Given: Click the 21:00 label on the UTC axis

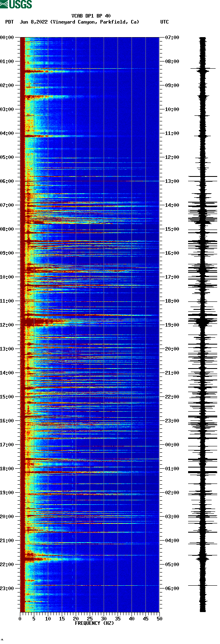Looking at the screenshot, I should (172, 373).
